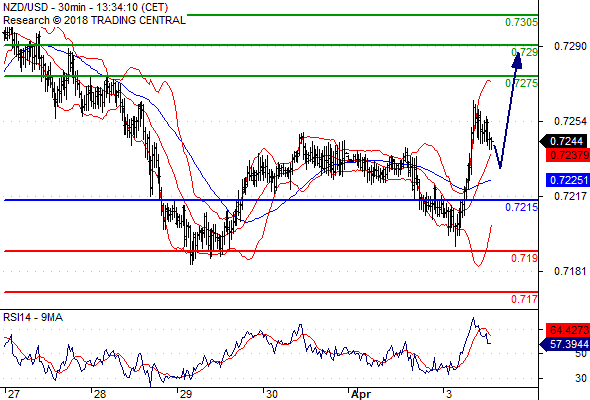Screen dimensions: 590x400
Task: Click the 0.7181 price axis value
Action: (x=570, y=271)
